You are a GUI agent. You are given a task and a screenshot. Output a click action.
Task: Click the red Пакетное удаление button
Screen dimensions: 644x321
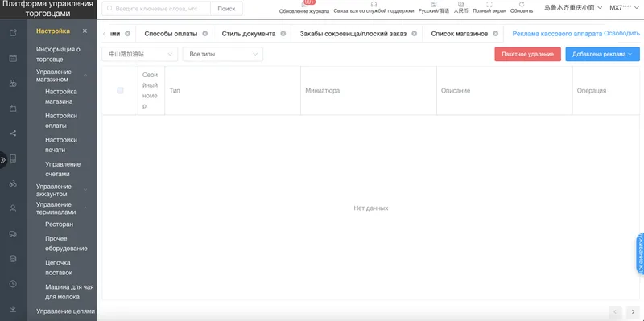point(528,54)
